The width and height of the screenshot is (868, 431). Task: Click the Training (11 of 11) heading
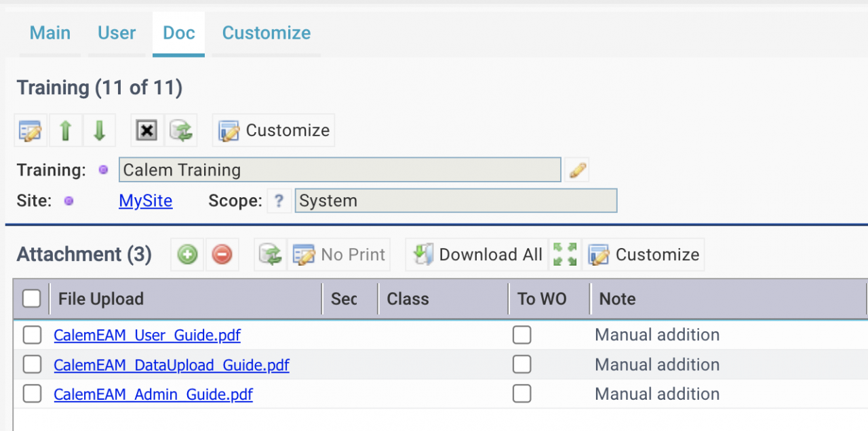pyautogui.click(x=100, y=88)
